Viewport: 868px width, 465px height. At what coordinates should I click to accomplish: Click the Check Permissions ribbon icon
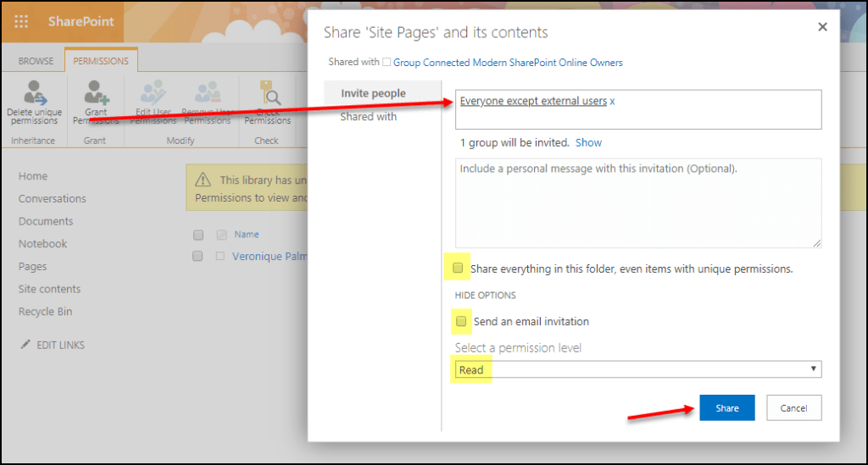268,93
